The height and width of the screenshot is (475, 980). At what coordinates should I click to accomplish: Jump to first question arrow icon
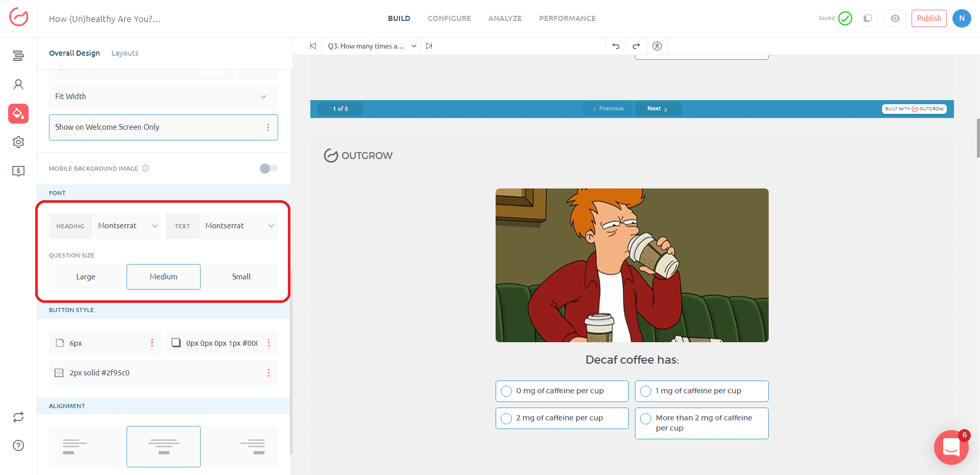tap(313, 46)
